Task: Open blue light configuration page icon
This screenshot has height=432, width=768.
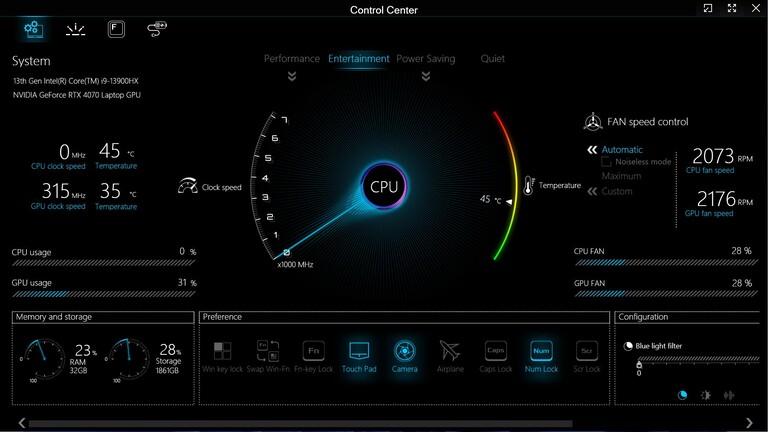Action: pos(682,395)
